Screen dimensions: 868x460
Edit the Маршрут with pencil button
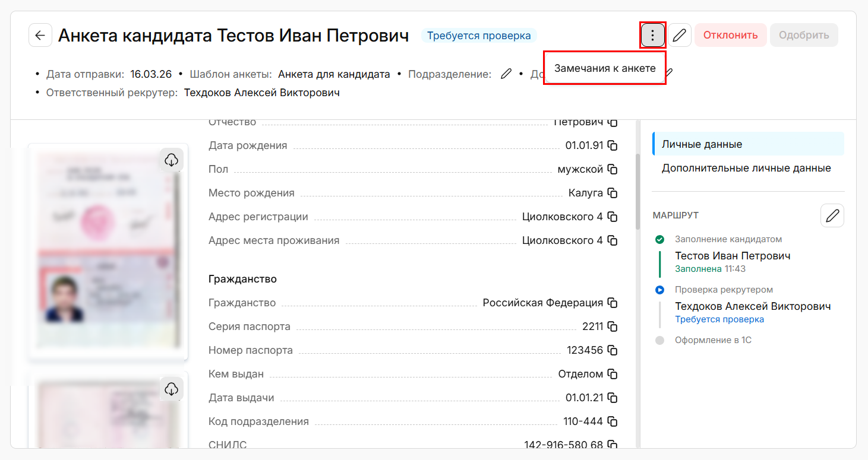coord(832,215)
